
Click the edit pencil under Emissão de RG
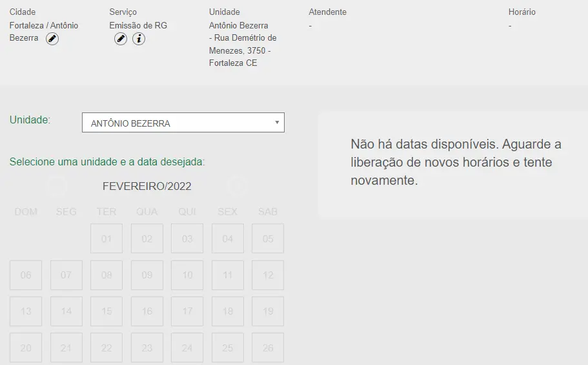[x=121, y=39]
